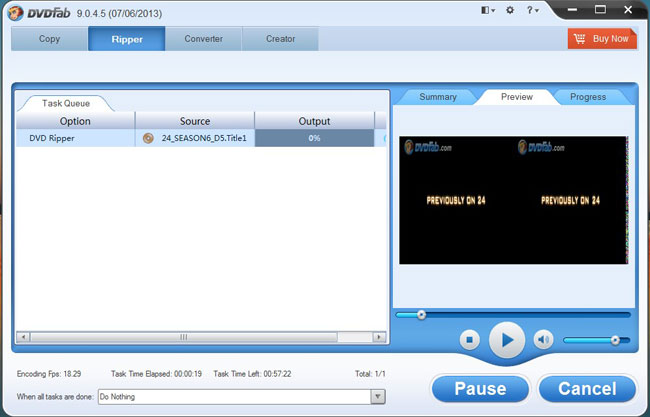Click the 24_SEASON6_D5.Title1 source name
Viewport: 650px width, 417px height.
pos(204,138)
